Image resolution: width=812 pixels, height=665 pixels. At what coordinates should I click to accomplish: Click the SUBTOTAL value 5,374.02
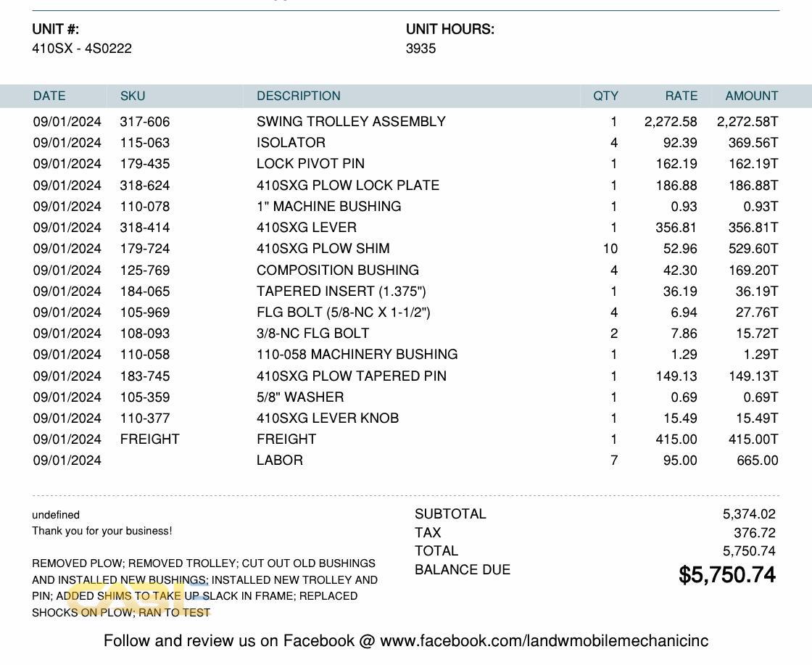[748, 514]
